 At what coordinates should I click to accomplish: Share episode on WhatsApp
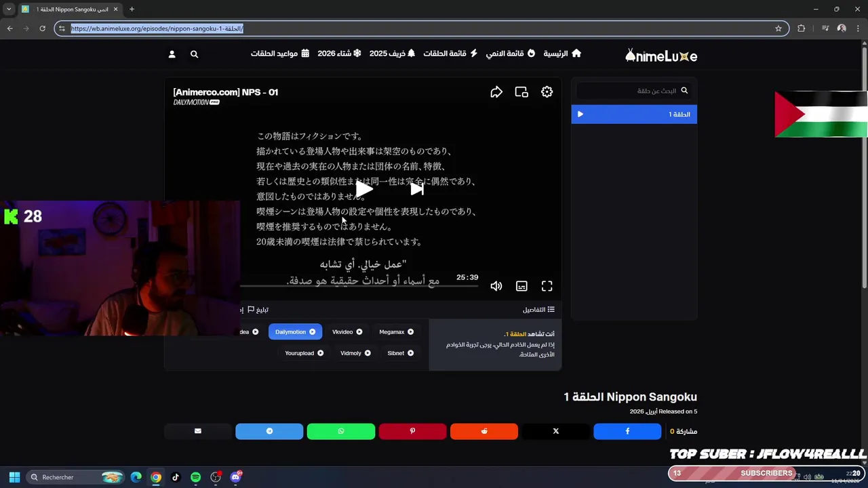341,431
